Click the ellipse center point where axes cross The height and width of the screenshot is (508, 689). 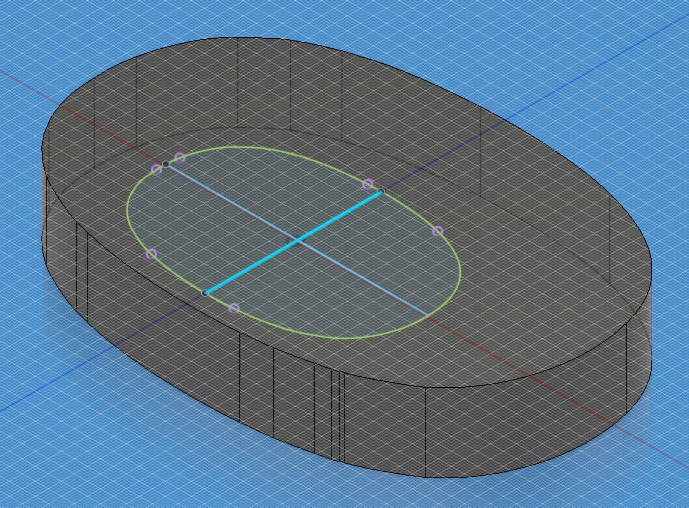[298, 240]
